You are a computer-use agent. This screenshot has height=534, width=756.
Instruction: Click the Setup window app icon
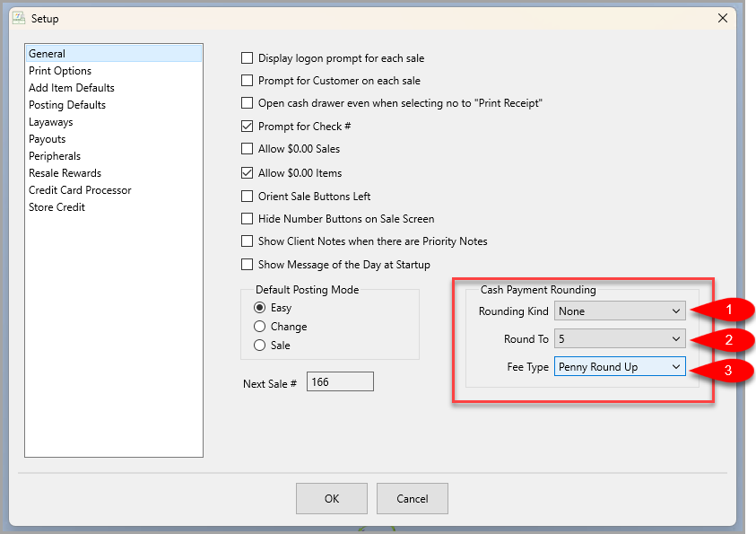coord(19,18)
